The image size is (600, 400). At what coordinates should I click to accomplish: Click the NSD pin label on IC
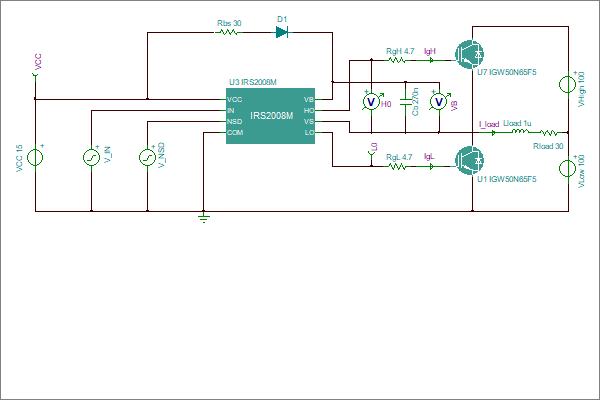click(235, 122)
